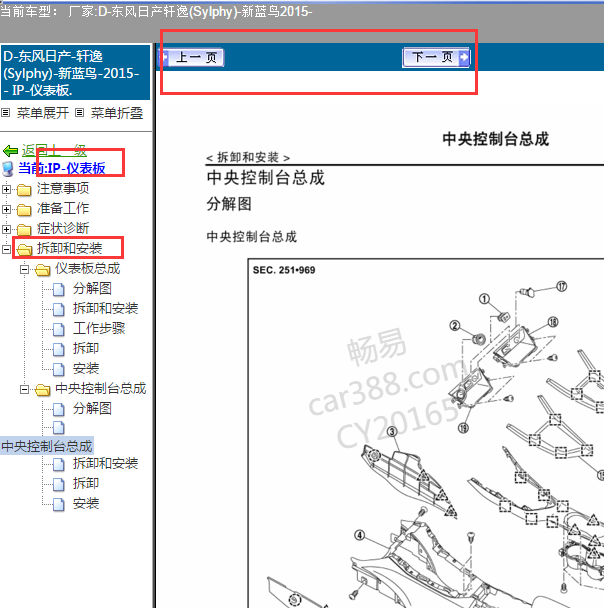Click the green back arrow icon
Image resolution: width=604 pixels, height=608 pixels.
coord(10,150)
